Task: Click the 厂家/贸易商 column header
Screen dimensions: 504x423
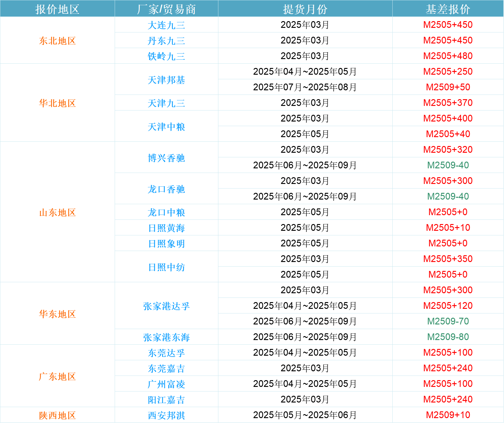Action: [166, 9]
